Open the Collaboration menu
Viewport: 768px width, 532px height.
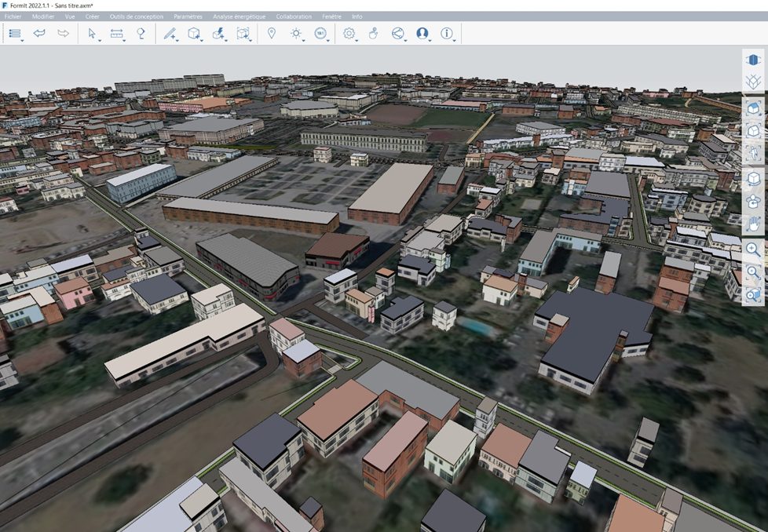(294, 16)
